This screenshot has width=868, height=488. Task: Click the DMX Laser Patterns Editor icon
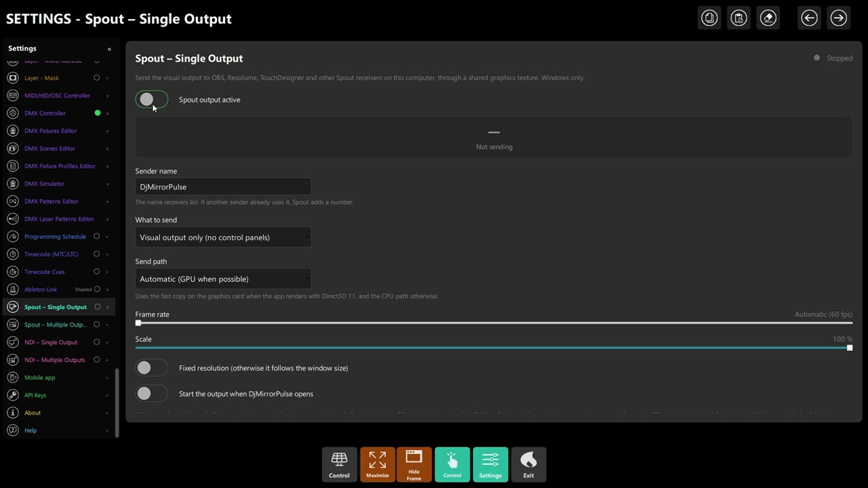(12, 219)
